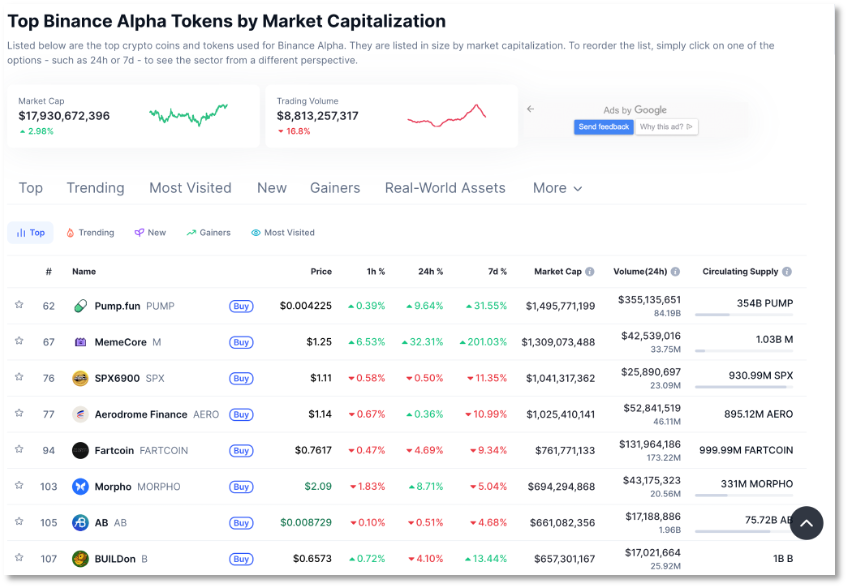Favorite Pump.fun using its star toggle
This screenshot has width=848, height=588.
[x=19, y=305]
